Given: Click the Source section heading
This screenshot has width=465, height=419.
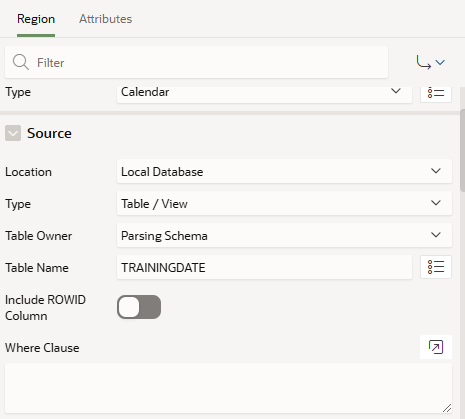Looking at the screenshot, I should click(x=49, y=133).
